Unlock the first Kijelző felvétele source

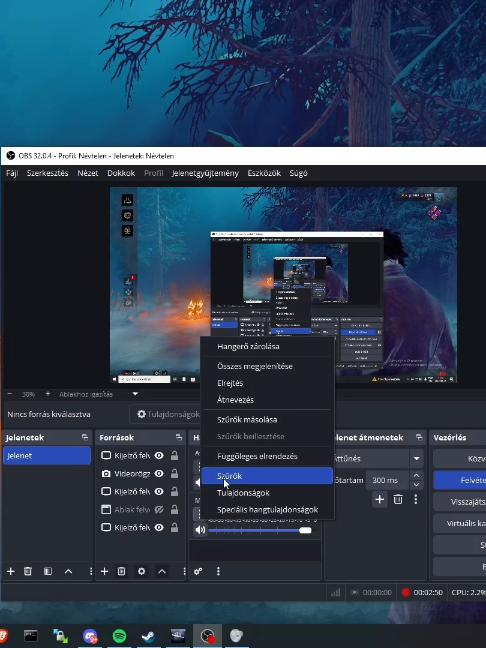point(174,455)
